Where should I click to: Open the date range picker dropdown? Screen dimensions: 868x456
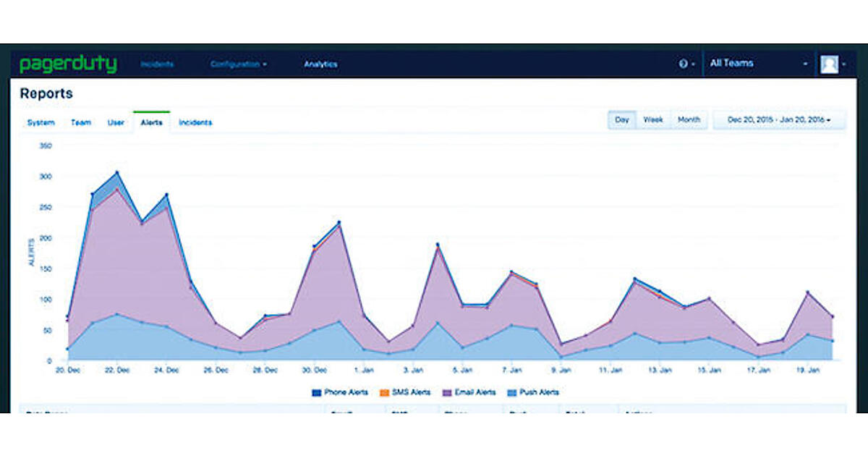click(778, 119)
